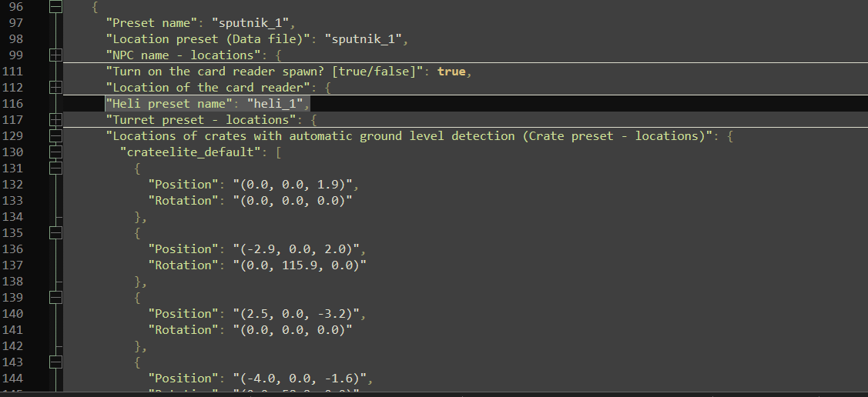Image resolution: width=868 pixels, height=397 pixels.
Task: Expand folded "Turret preset - locations" block
Action: [x=55, y=120]
